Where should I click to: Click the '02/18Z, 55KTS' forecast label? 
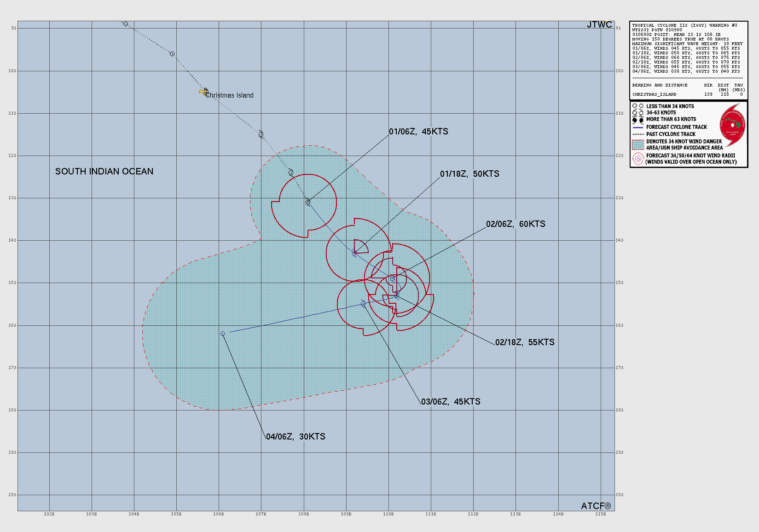point(525,342)
